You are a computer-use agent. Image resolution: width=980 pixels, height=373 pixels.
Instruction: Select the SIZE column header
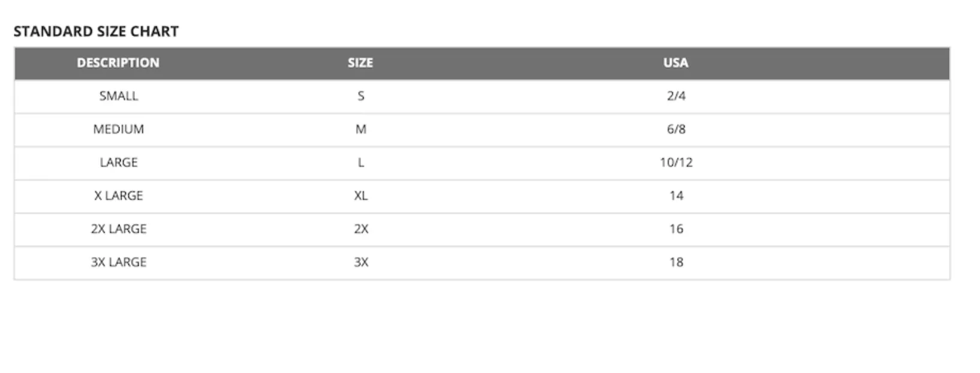(x=360, y=63)
